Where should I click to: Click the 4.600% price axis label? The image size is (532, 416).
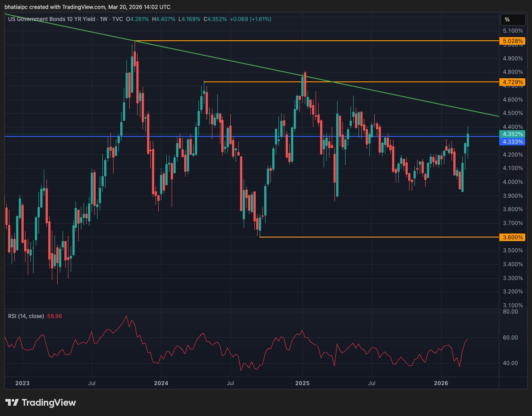pos(513,99)
